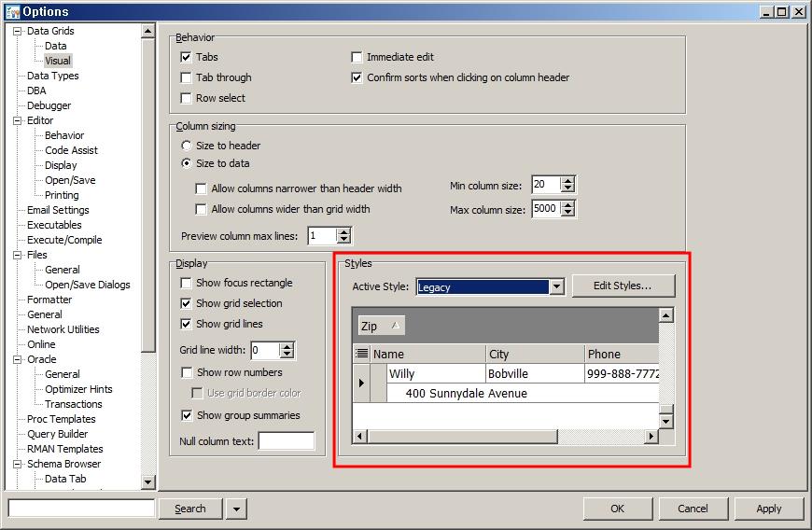
Task: Select the Size to header radio button
Action: tap(187, 146)
